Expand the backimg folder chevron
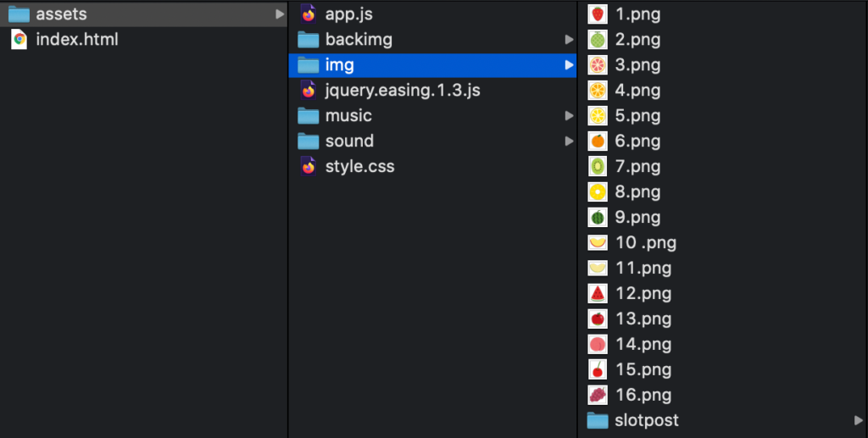This screenshot has height=438, width=868. point(569,39)
